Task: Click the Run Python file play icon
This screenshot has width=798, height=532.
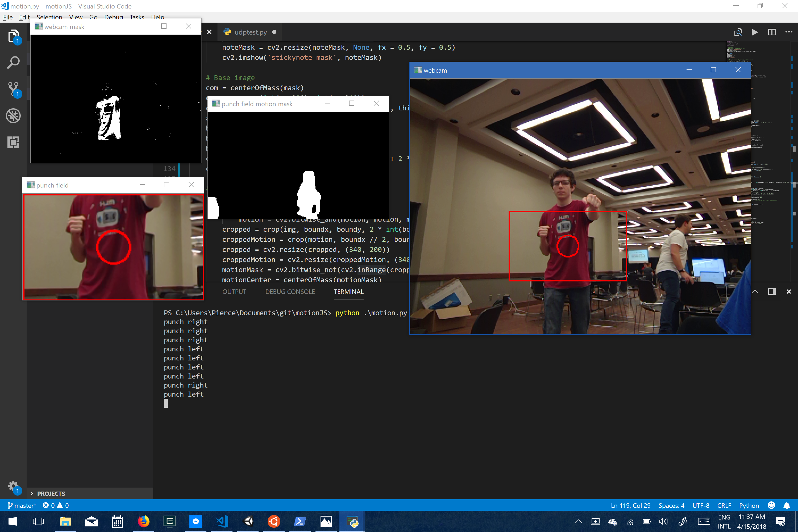Action: click(755, 32)
